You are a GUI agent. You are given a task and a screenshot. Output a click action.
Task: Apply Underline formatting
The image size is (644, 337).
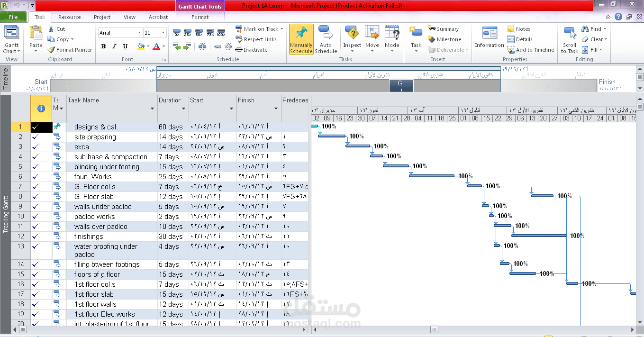(x=125, y=46)
